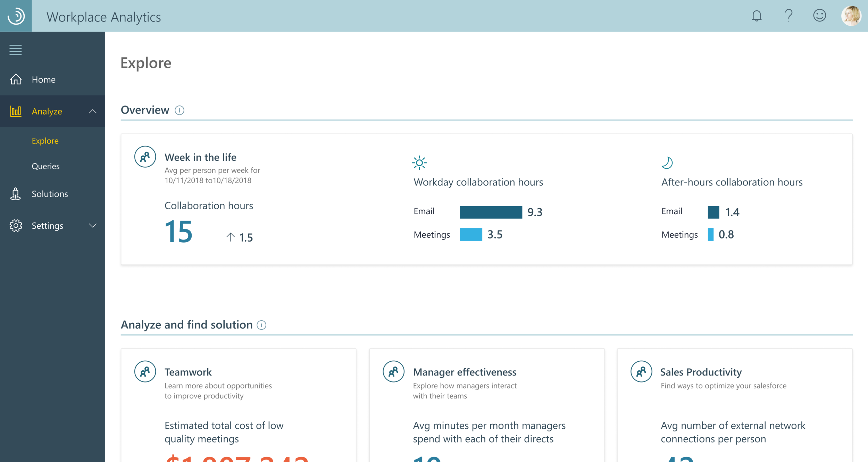Expand the Settings section chevron
The image size is (868, 462).
[x=93, y=226]
